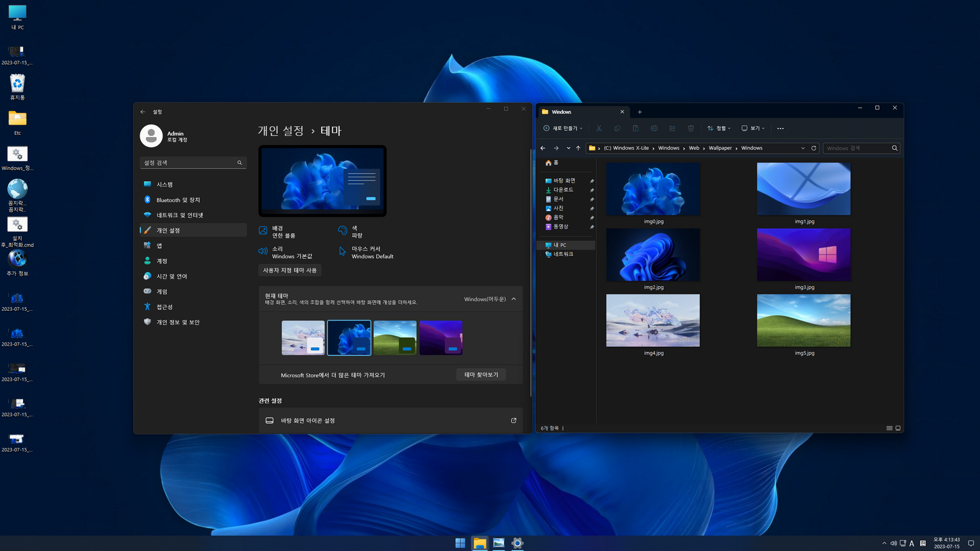Image resolution: width=980 pixels, height=551 pixels.
Task: Click the Share icon in Explorer toolbar
Action: tap(672, 128)
